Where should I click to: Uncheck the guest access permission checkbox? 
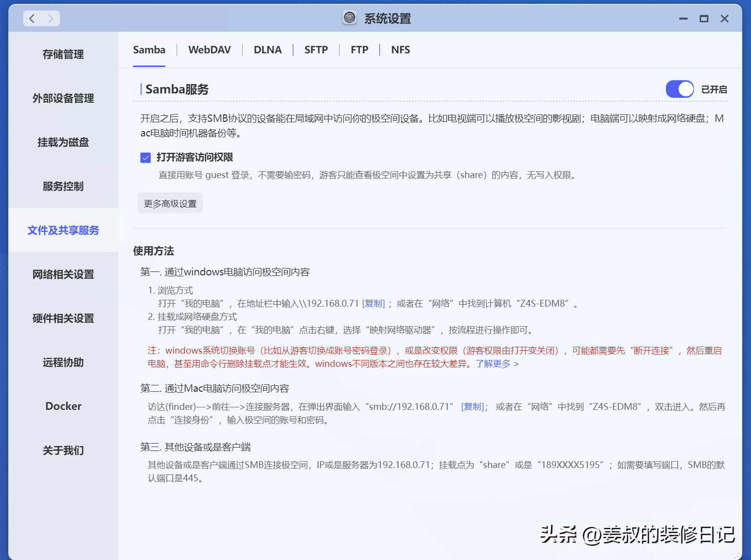click(145, 157)
